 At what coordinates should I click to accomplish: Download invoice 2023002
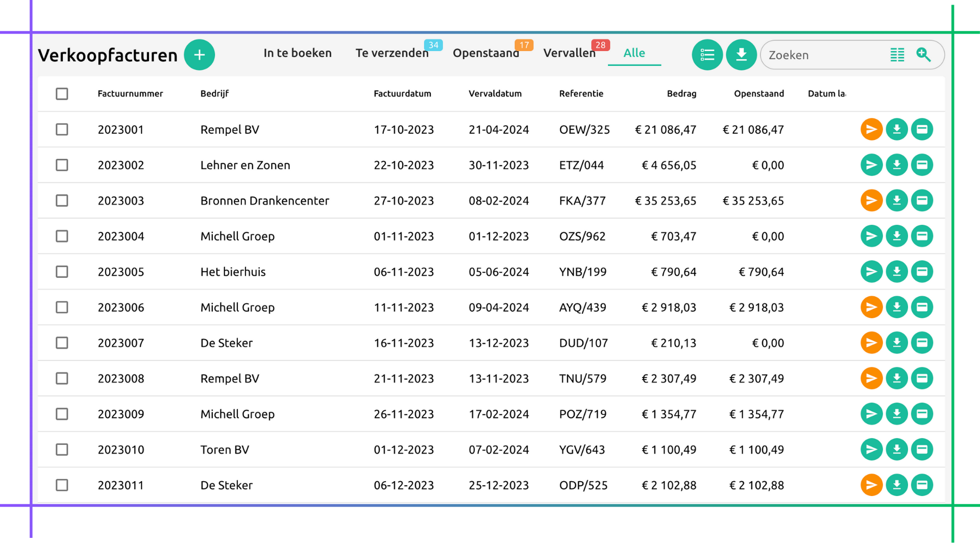point(897,165)
